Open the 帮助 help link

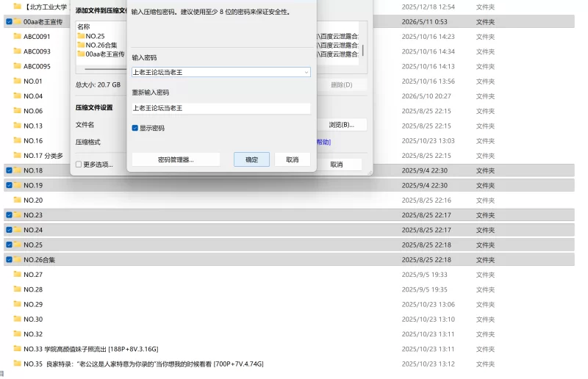coord(324,142)
